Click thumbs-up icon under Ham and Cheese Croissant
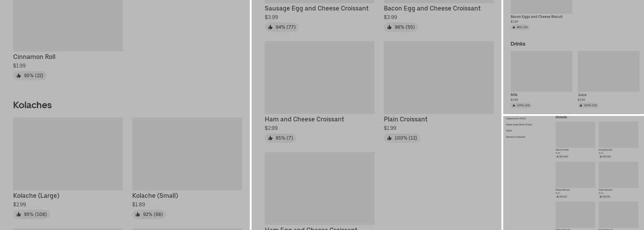The image size is (644, 230). [270, 138]
